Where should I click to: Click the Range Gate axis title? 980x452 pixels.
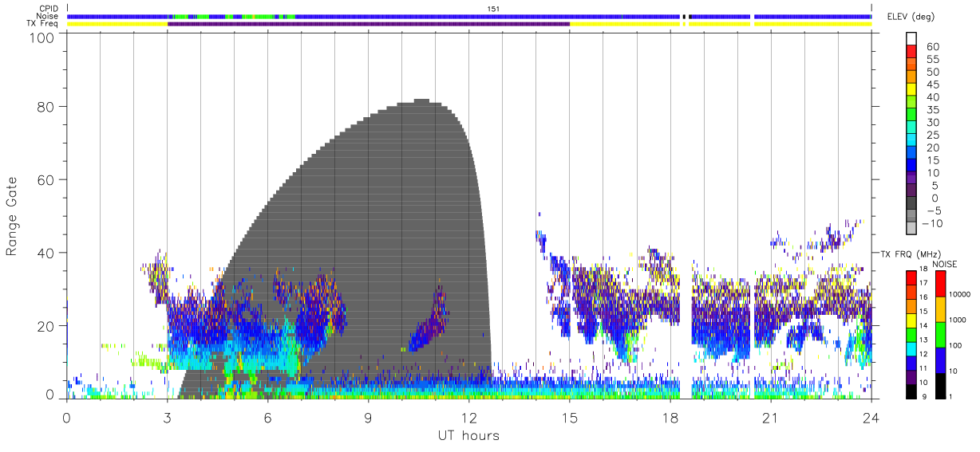(12, 216)
